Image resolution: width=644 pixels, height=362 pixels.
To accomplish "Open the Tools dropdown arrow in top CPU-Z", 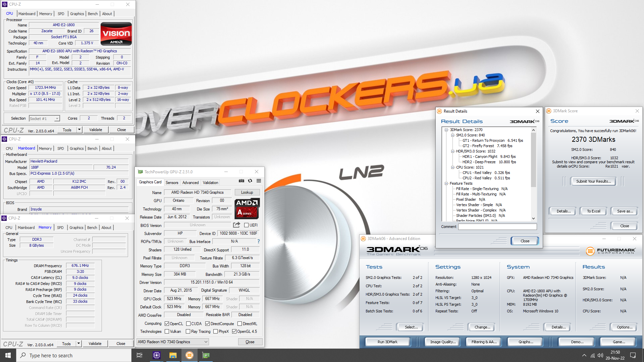I will tap(79, 130).
